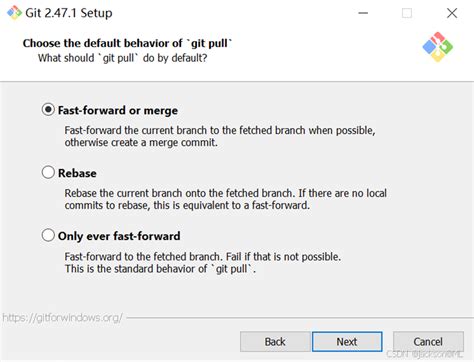Click the 'Choose the default behavior' heading
Viewport: 474px width, 362px height.
pos(127,43)
